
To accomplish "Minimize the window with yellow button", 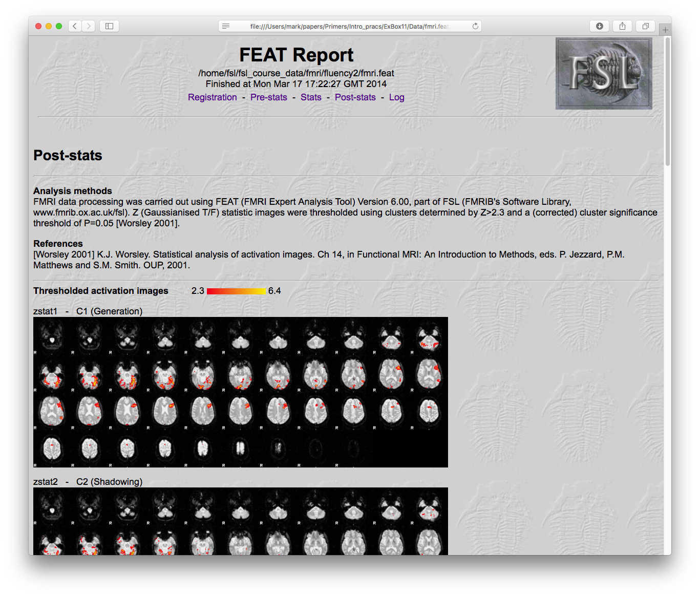I will [x=49, y=26].
